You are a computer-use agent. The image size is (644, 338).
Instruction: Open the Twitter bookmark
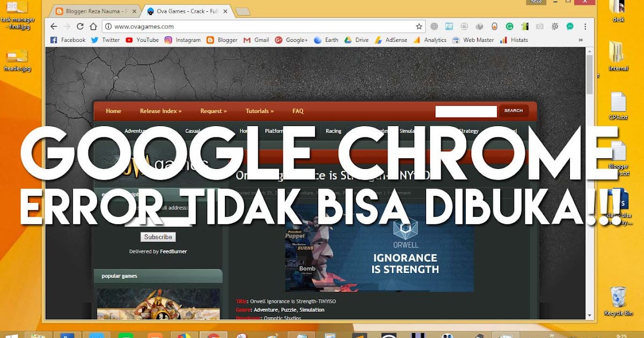(105, 40)
